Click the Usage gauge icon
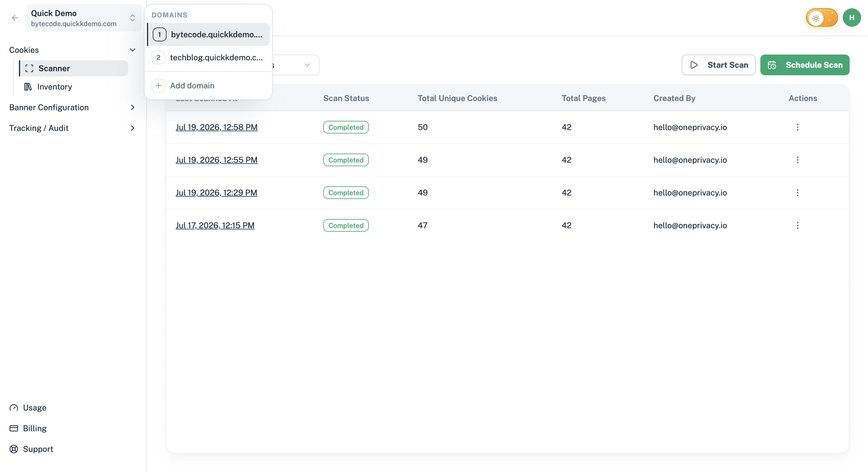Screen dimensions: 868x472 [x=14, y=408]
